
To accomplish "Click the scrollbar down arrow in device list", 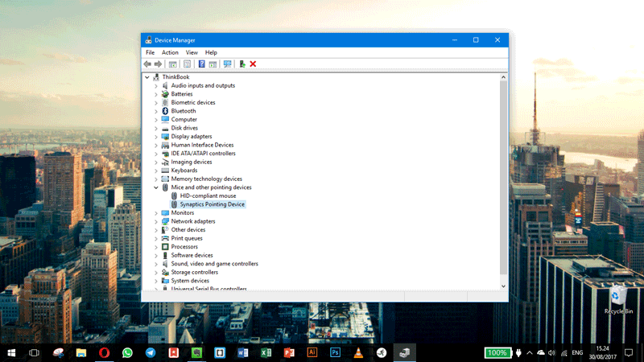I will (x=504, y=286).
